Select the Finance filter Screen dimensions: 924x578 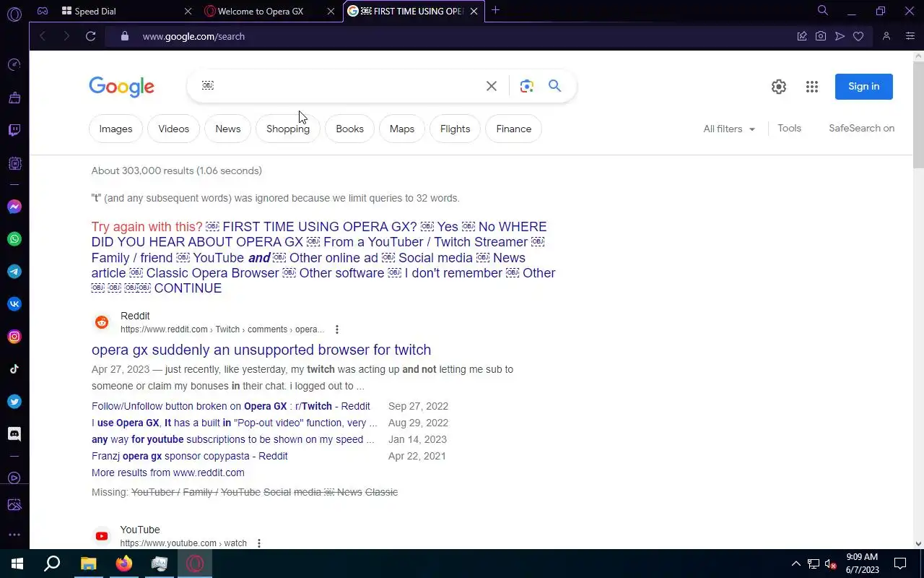[x=514, y=129]
